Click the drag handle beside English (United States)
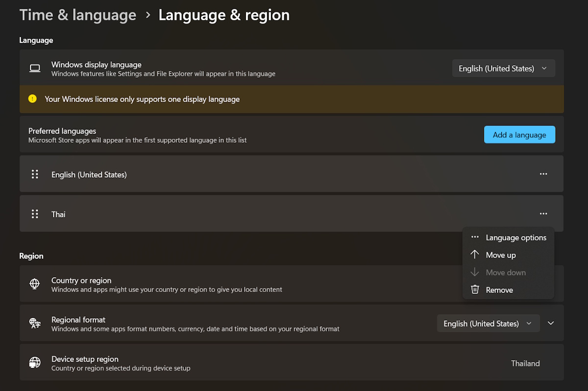Screen dimensions: 588x391 pyautogui.click(x=35, y=174)
